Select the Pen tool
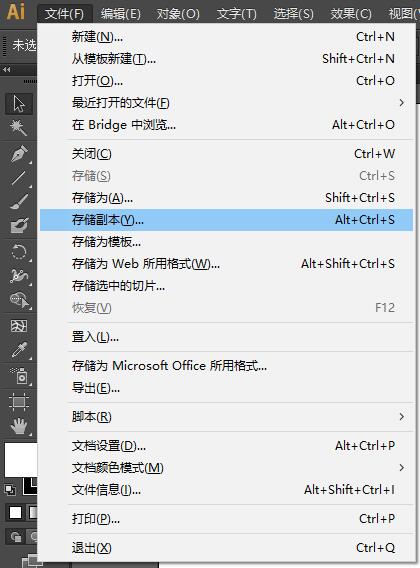The image size is (420, 568). [x=18, y=154]
